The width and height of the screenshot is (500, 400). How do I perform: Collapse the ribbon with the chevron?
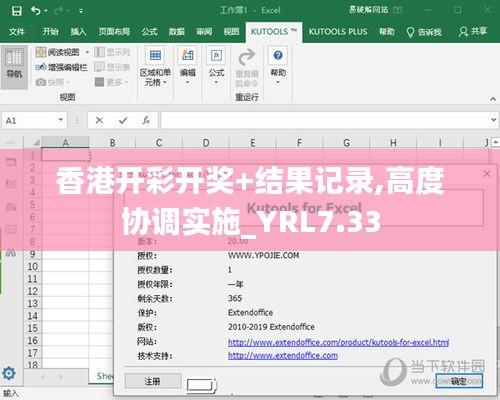pos(493,99)
